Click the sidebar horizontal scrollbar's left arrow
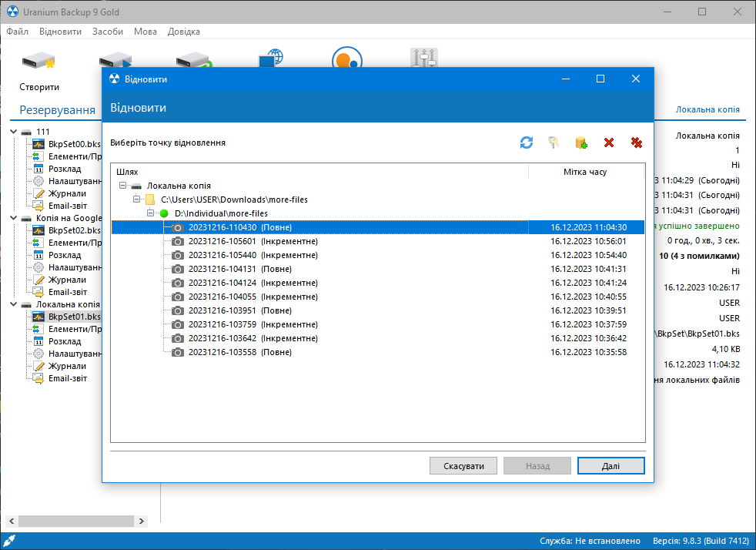Image resolution: width=756 pixels, height=550 pixels. pyautogui.click(x=12, y=521)
